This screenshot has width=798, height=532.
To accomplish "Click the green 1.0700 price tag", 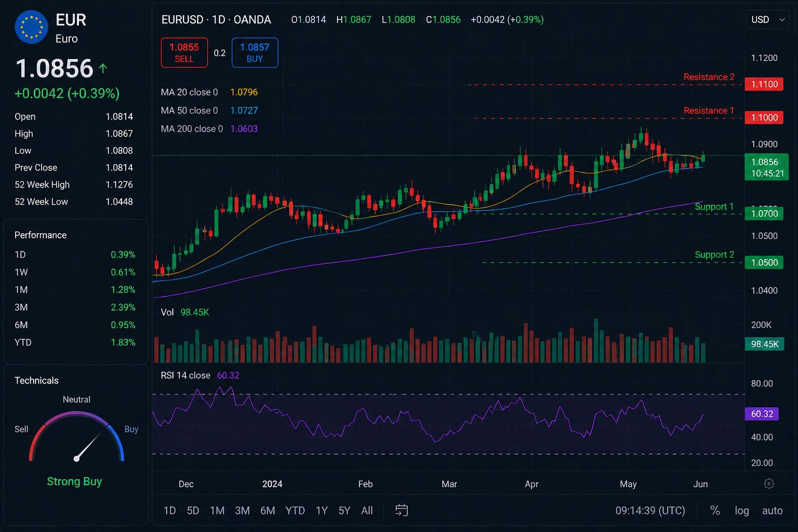I will 764,214.
